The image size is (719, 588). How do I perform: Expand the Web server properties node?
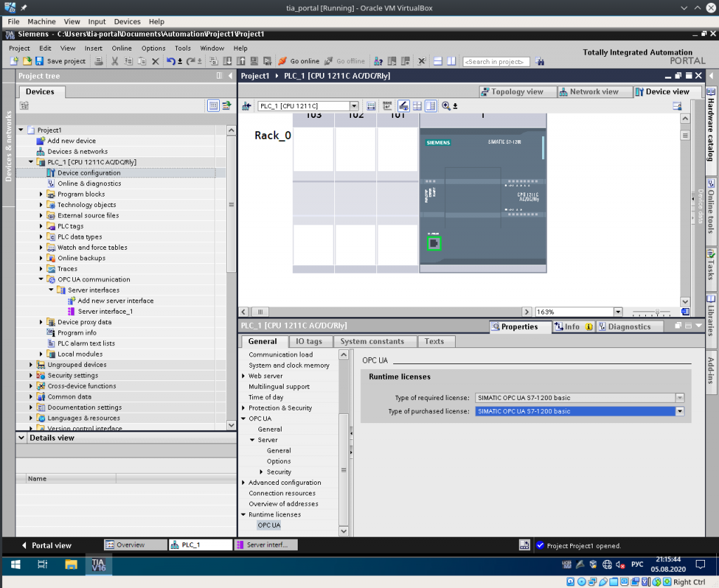tap(244, 376)
